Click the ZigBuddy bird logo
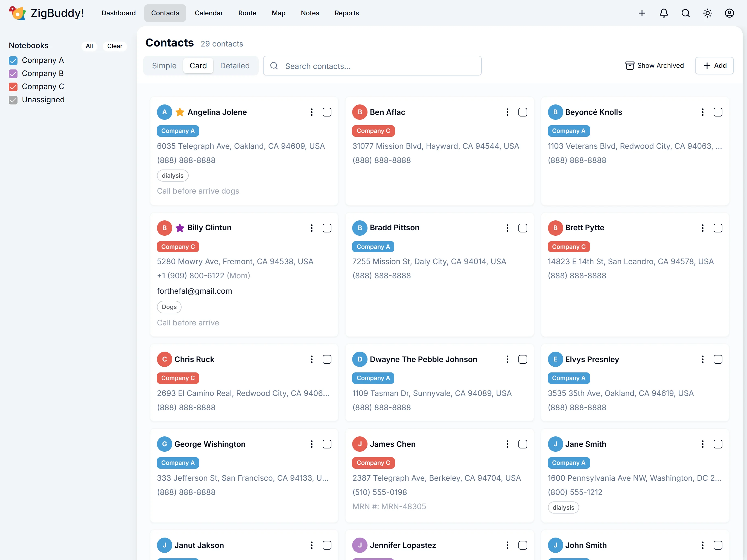The image size is (747, 560). (x=17, y=13)
